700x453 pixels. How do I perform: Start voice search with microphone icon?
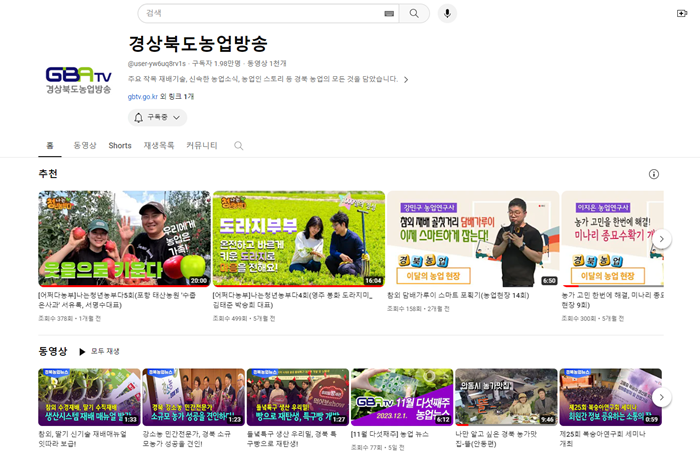446,14
